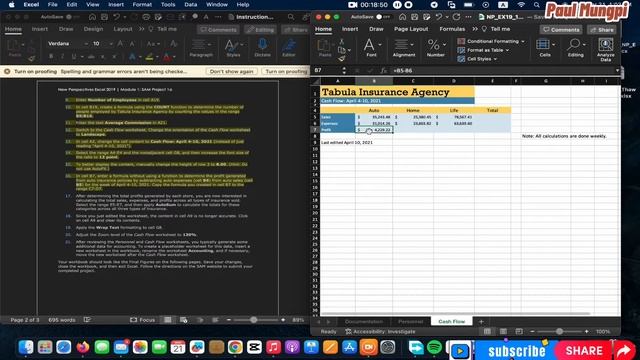Toggle Underline in the Word ribbon

(x=74, y=56)
